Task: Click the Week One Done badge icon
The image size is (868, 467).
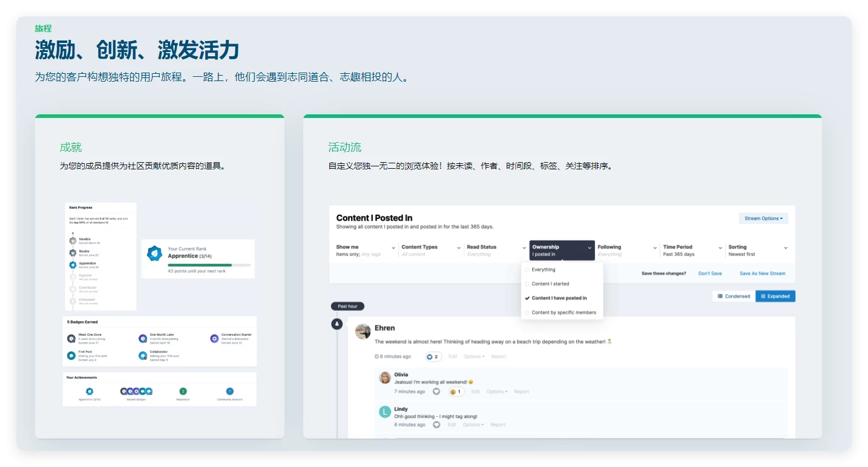Action: point(71,338)
